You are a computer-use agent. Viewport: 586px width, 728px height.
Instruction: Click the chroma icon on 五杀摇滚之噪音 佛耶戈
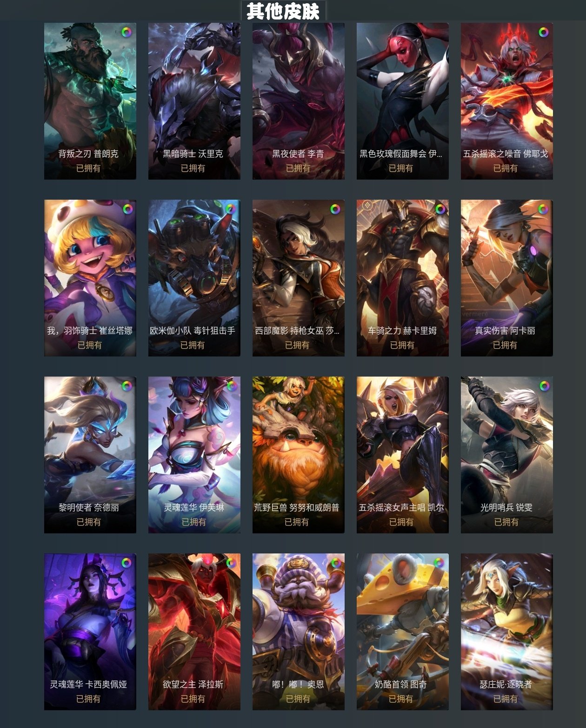pyautogui.click(x=543, y=33)
